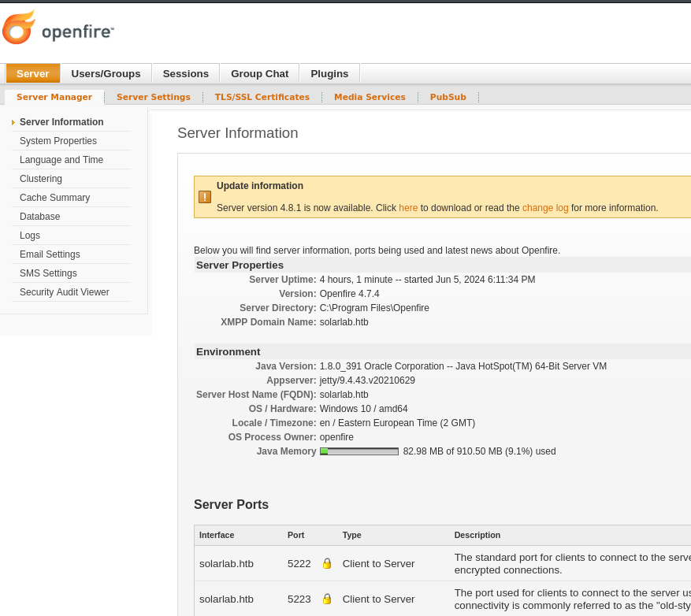This screenshot has height=616, width=691.
Task: Click the Server Host Name (FQDN) value
Action: click(x=344, y=395)
